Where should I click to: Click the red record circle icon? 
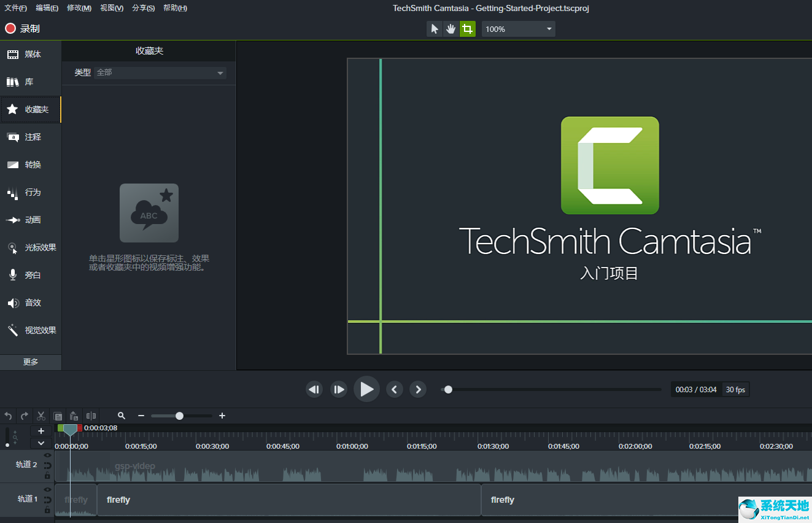(10, 28)
